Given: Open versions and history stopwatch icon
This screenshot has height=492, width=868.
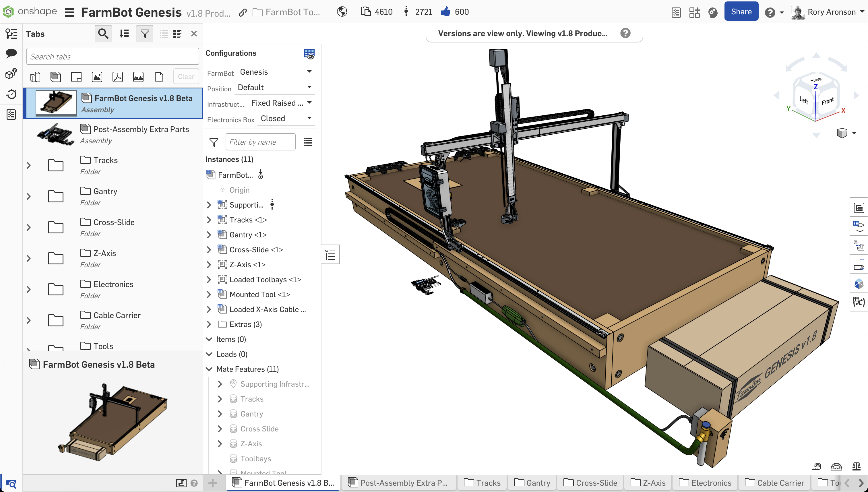Looking at the screenshot, I should pyautogui.click(x=11, y=94).
